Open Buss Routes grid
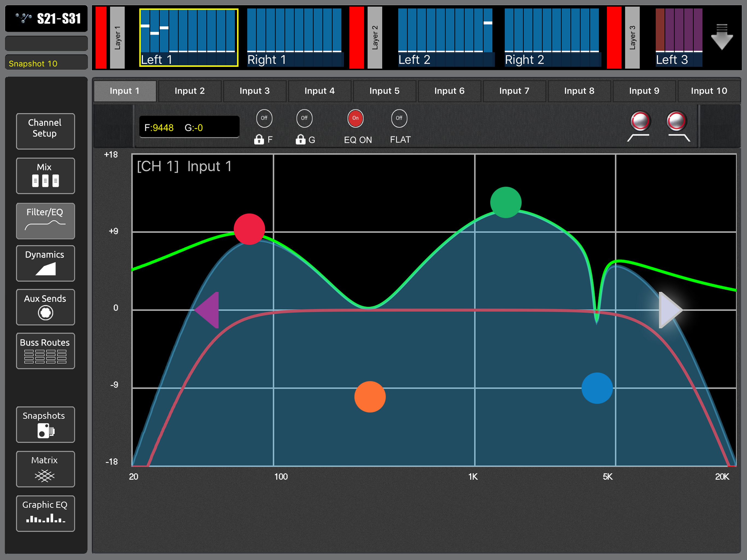The image size is (747, 560). click(45, 351)
